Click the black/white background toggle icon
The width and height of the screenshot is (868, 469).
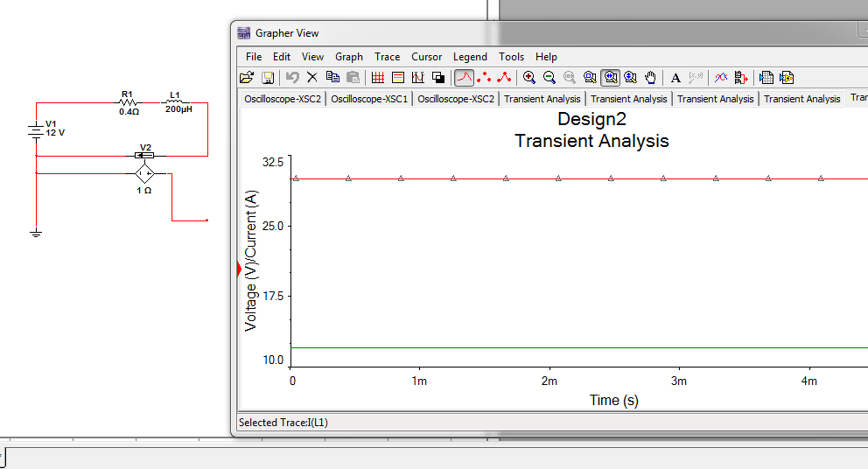[x=438, y=78]
